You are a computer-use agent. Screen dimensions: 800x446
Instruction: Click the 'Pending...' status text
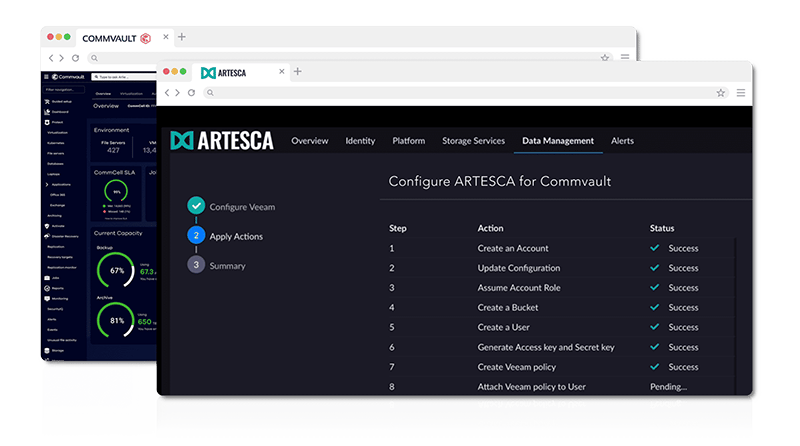coord(668,387)
